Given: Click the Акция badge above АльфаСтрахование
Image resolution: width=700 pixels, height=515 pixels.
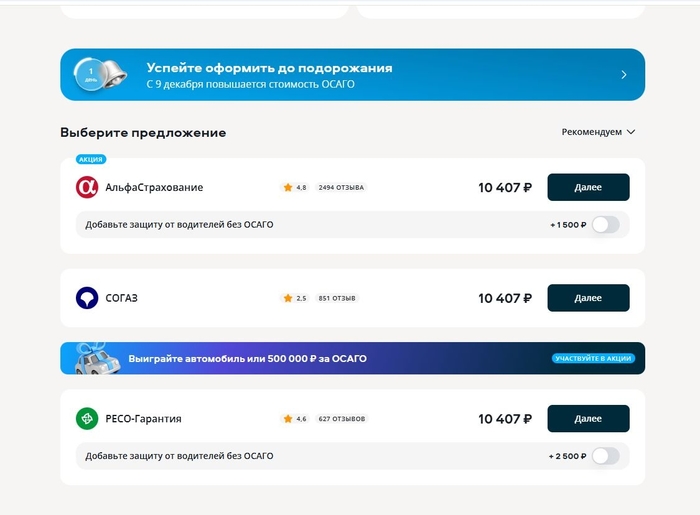Looking at the screenshot, I should pyautogui.click(x=91, y=159).
